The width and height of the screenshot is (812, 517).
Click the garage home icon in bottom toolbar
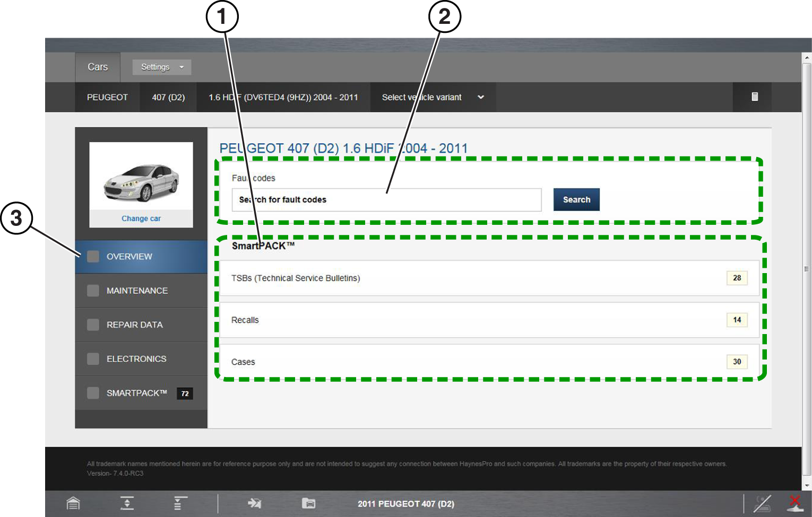tap(73, 503)
